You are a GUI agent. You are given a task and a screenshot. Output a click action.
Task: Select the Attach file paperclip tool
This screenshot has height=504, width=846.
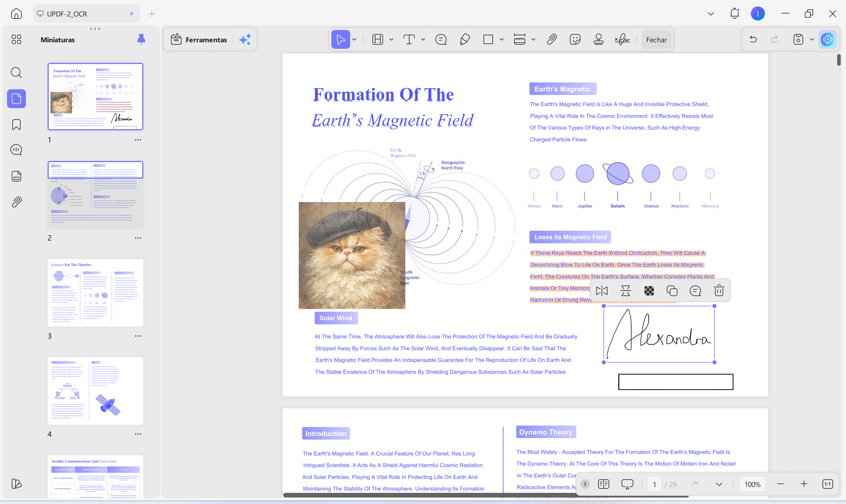coord(552,40)
